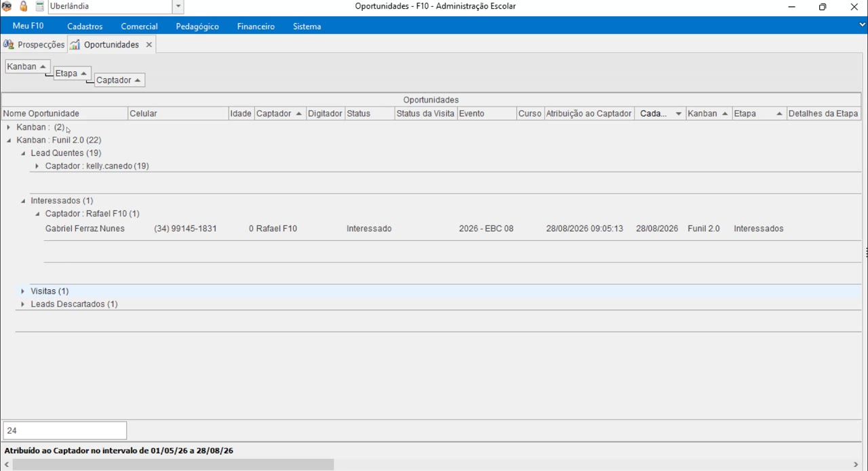868x471 pixels.
Task: Click phone number (34) 99145-1831
Action: point(185,229)
